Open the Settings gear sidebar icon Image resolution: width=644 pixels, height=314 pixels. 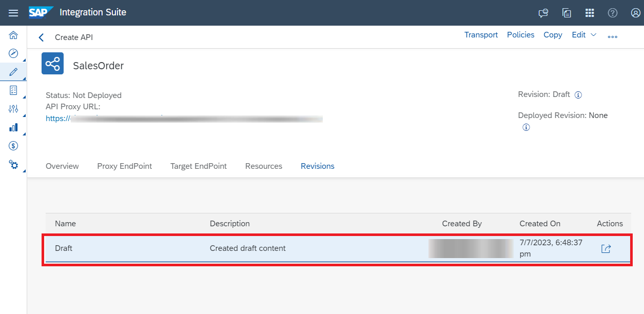(13, 165)
